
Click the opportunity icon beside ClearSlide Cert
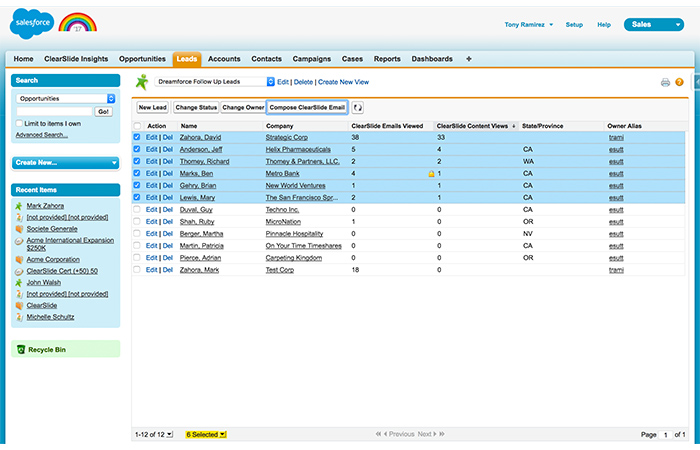click(19, 271)
